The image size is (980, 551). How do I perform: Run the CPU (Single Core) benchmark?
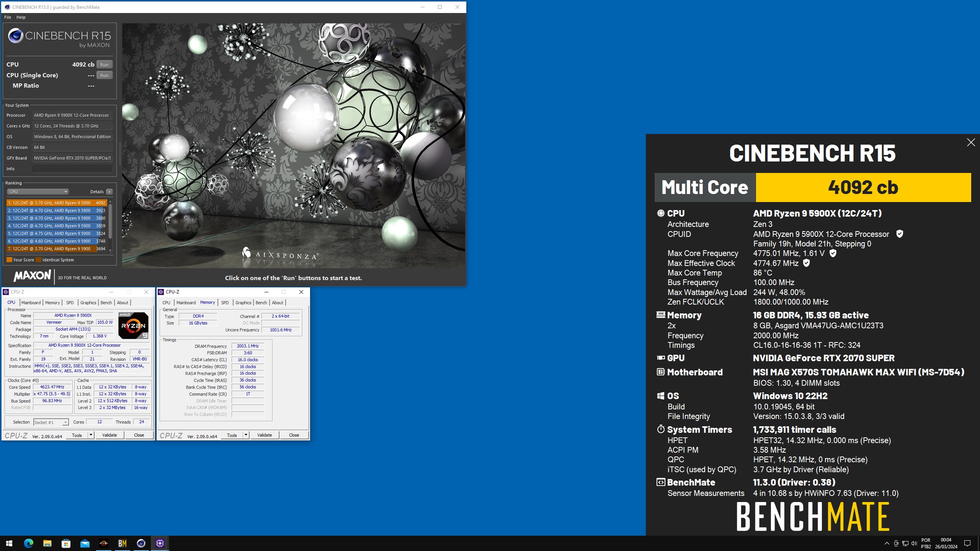tap(104, 75)
